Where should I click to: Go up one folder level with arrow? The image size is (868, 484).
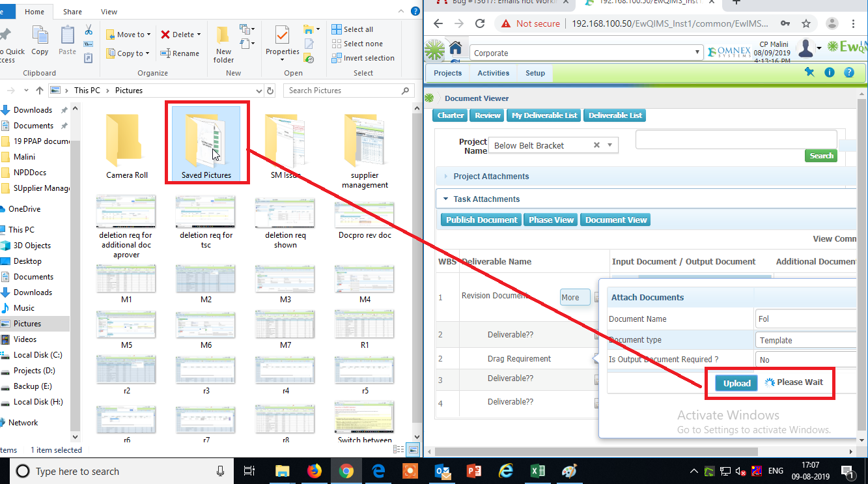pos(40,91)
